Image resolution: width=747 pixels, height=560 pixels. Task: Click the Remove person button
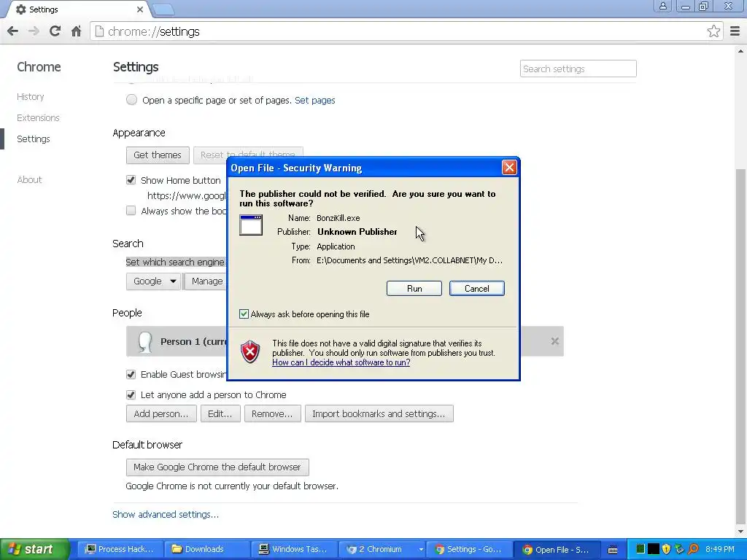click(272, 414)
